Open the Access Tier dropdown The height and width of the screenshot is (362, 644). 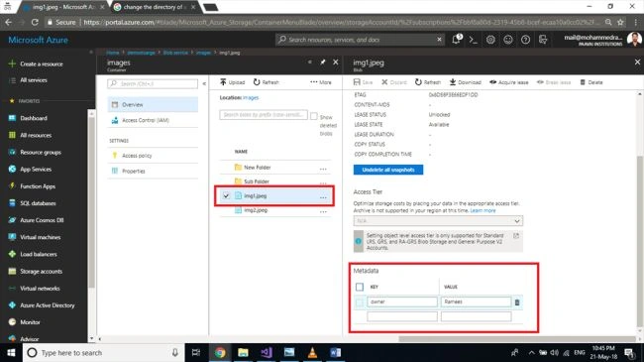[438, 221]
